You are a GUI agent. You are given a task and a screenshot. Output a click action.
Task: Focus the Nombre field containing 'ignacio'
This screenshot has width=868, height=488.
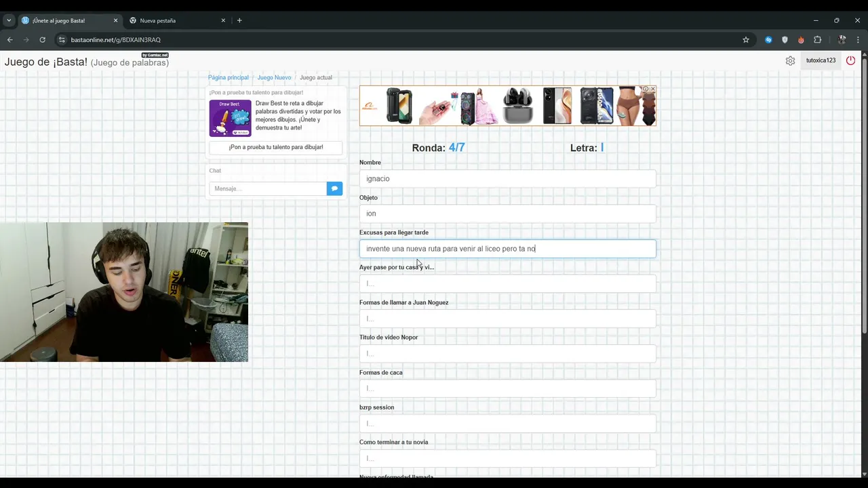tap(508, 179)
